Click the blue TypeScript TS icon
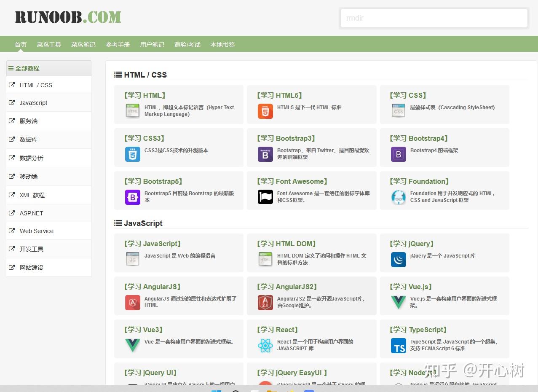Image resolution: width=538 pixels, height=392 pixels. pyautogui.click(x=399, y=345)
